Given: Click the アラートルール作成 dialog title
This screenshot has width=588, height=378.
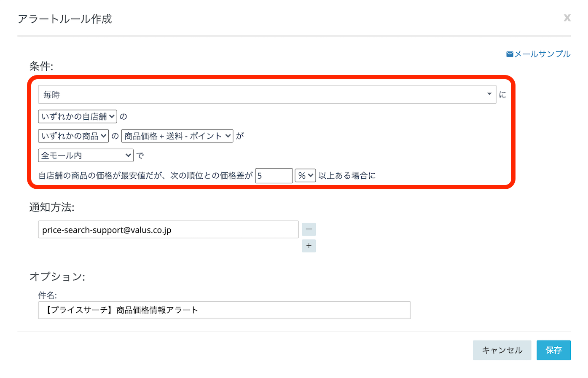Looking at the screenshot, I should point(65,19).
